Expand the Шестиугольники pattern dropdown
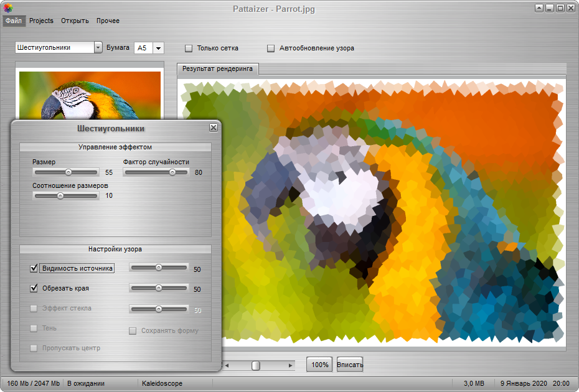Viewport: 579px width, 392px height. pyautogui.click(x=98, y=48)
